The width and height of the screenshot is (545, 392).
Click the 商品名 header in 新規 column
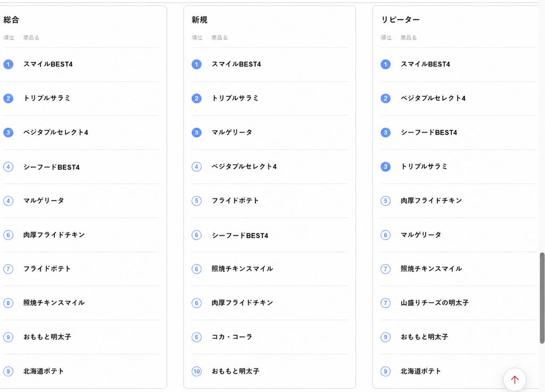220,38
